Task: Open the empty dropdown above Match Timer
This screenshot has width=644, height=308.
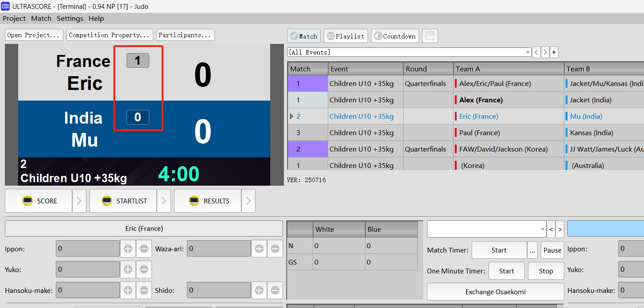Action: [486, 229]
